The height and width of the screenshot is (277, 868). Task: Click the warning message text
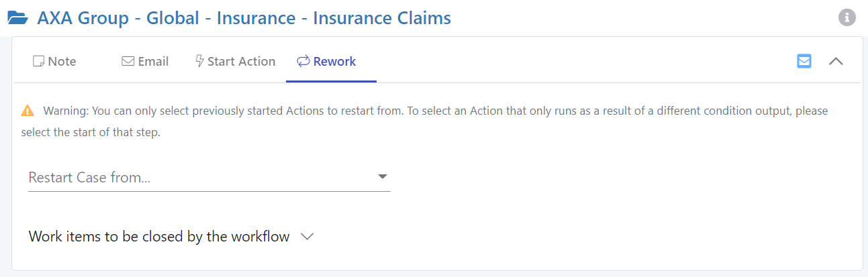point(430,111)
